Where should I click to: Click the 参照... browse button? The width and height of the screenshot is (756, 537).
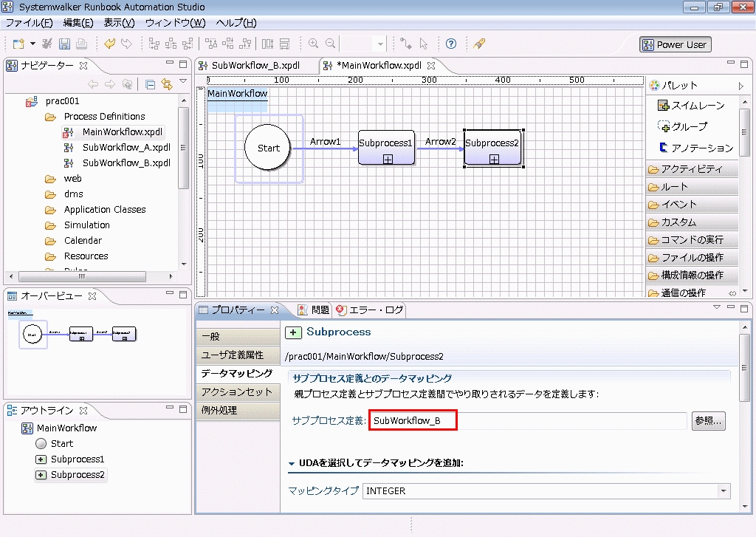click(709, 421)
